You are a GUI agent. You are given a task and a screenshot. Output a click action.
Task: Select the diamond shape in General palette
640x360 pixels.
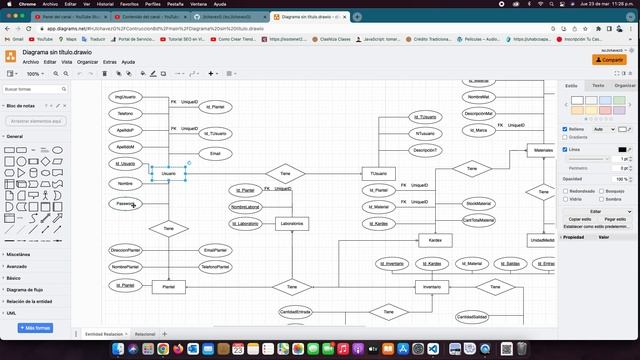[46, 161]
